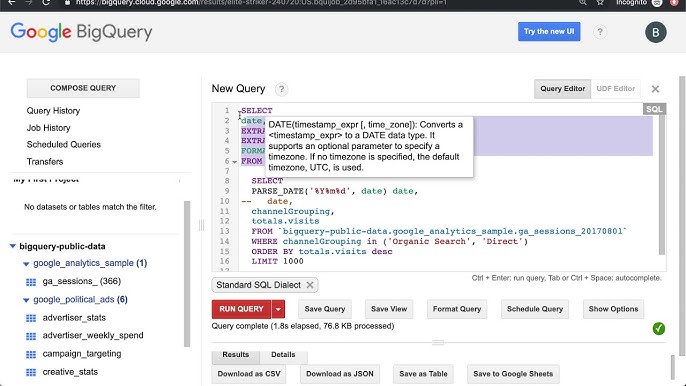Remove the Standard SQL Dialect tag

click(310, 285)
